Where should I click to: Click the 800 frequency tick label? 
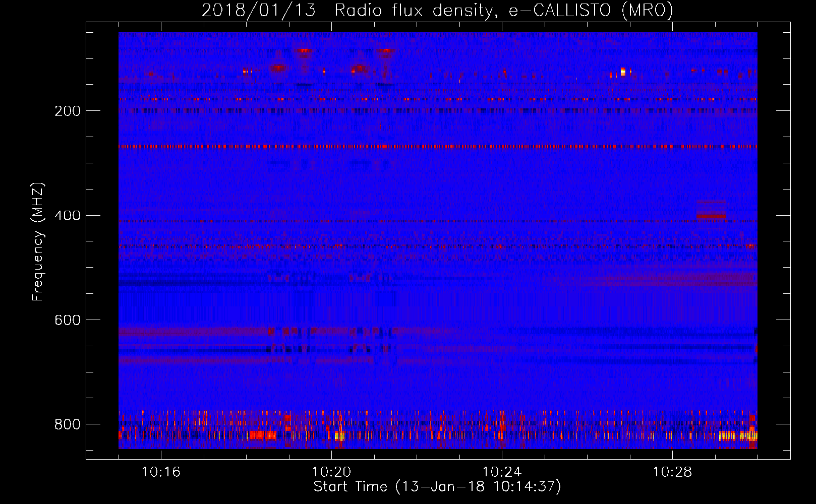[x=68, y=424]
